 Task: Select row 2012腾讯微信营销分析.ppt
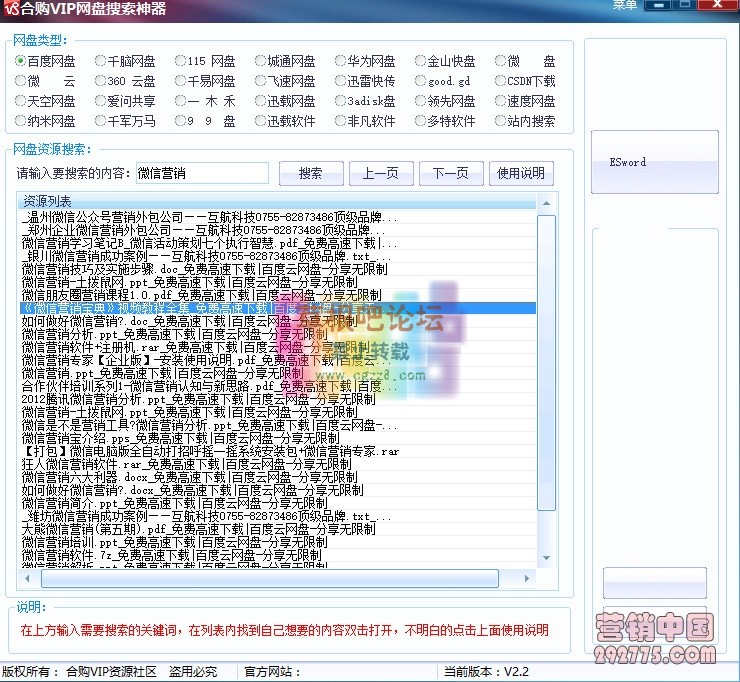(278, 399)
